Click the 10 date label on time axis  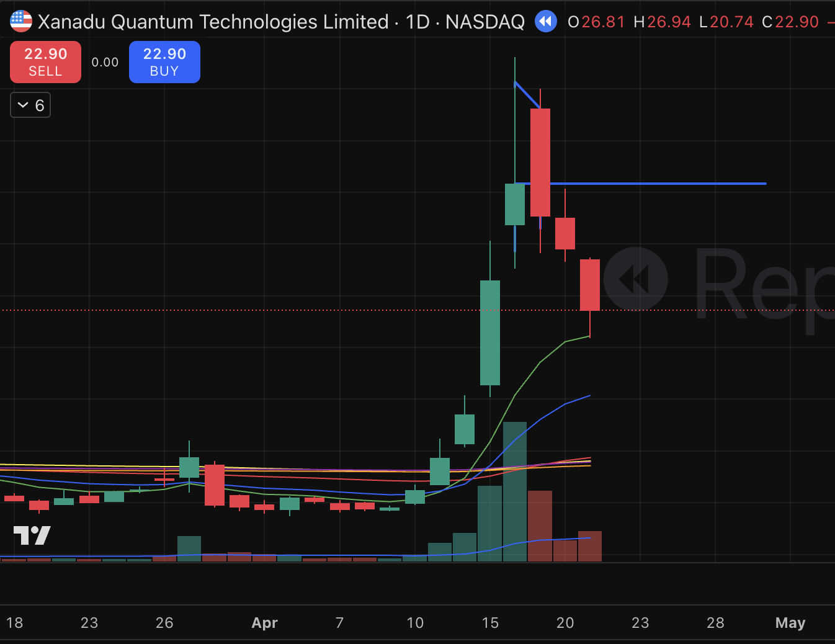[x=415, y=623]
